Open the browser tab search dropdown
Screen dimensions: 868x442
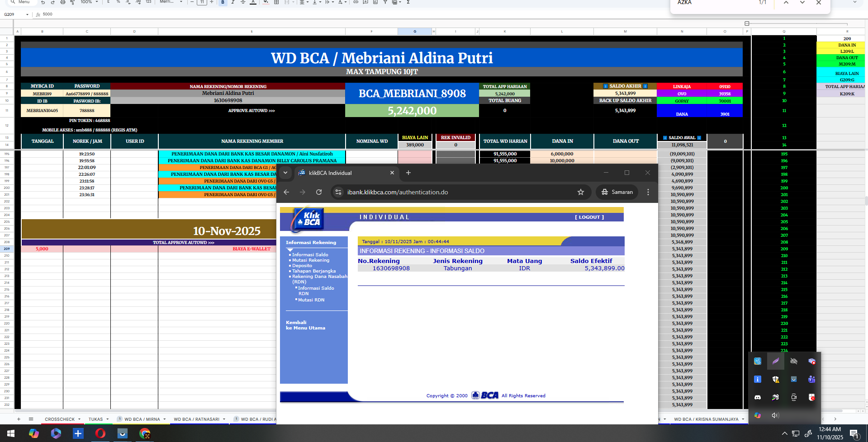[285, 173]
